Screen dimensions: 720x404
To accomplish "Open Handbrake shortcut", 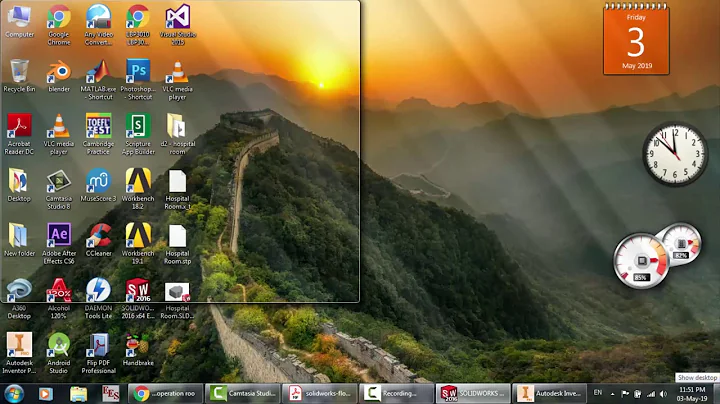I will click(x=138, y=349).
